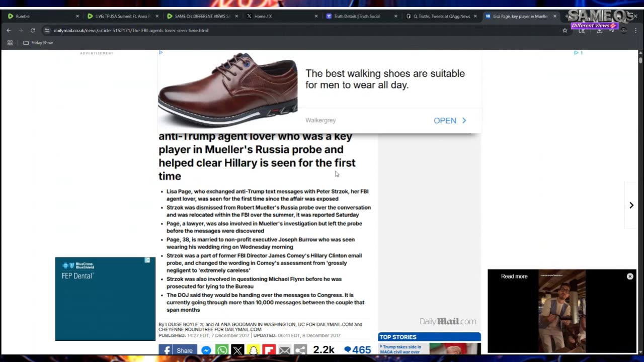Viewport: 644px width, 362px height.
Task: Open the Home / X tab
Action: [263, 16]
